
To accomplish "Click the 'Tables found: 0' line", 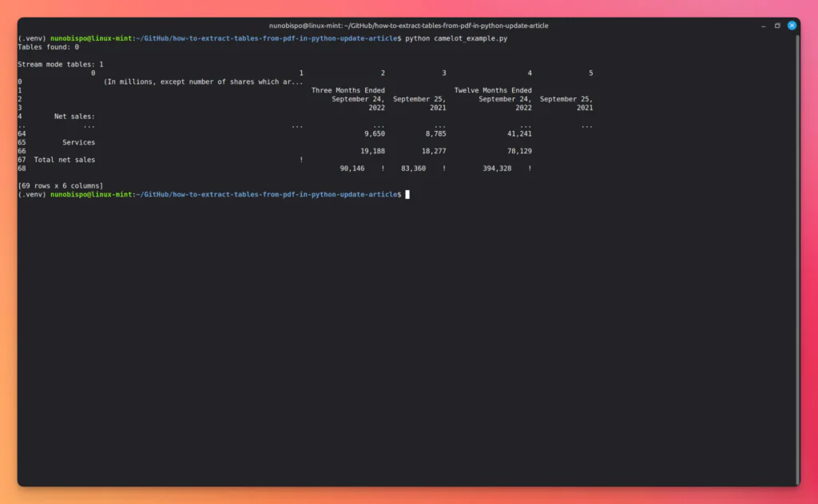I will pyautogui.click(x=49, y=47).
